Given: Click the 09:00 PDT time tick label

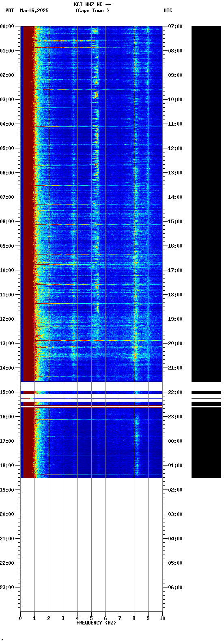Looking at the screenshot, I should 7,246.
